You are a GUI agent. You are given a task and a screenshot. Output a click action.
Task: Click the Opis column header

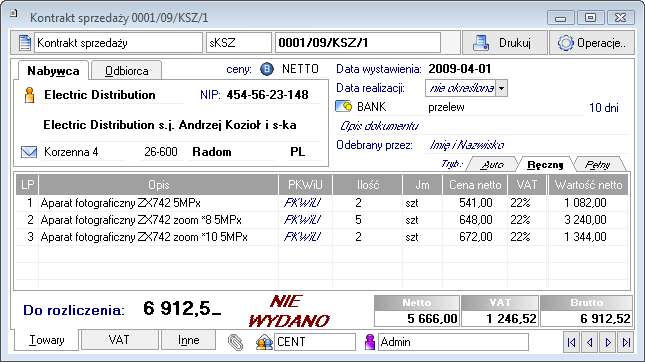159,185
